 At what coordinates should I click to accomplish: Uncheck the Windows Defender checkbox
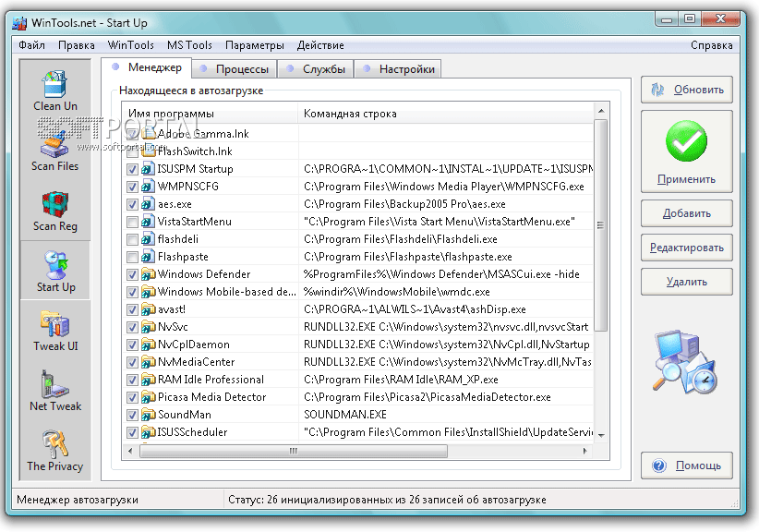132,274
